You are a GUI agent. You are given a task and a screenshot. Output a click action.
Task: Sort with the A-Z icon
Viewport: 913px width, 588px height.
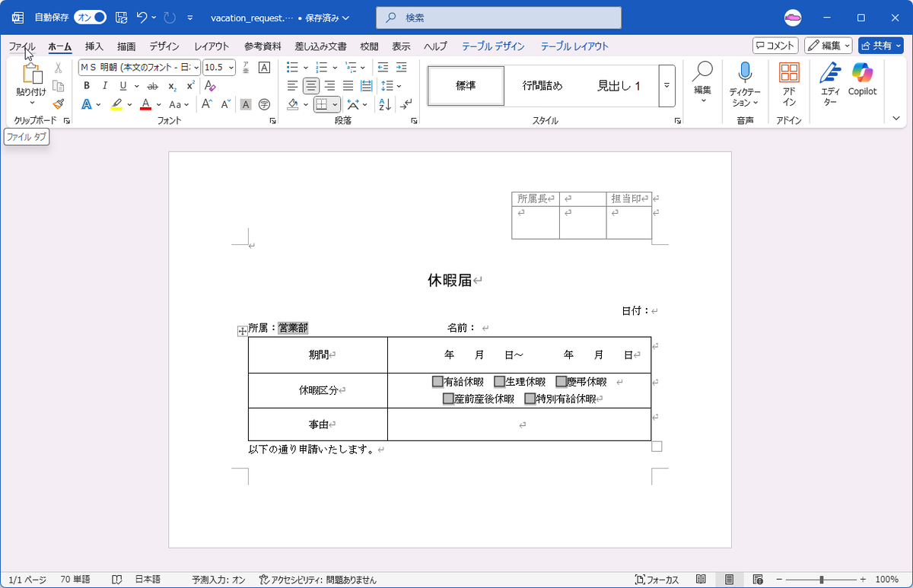pos(384,104)
